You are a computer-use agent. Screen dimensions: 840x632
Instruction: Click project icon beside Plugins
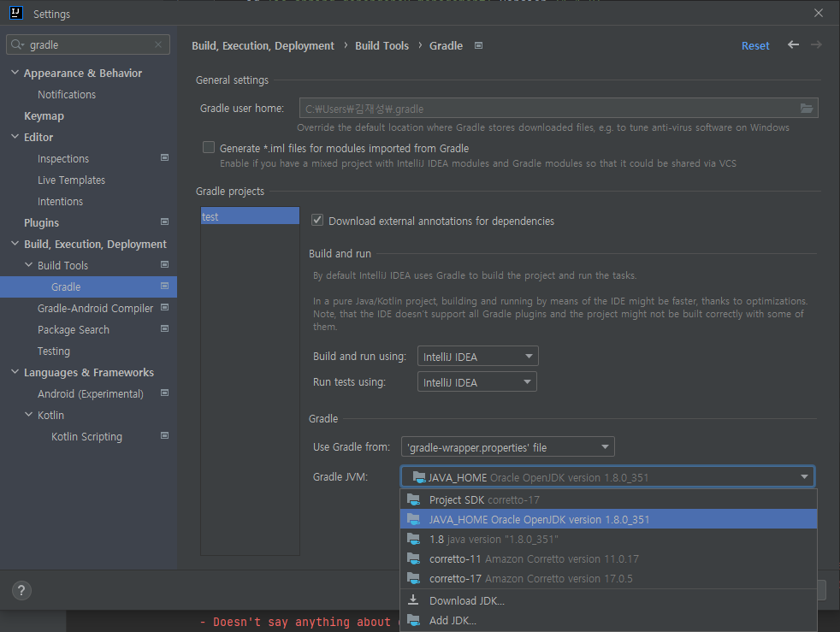click(x=164, y=221)
